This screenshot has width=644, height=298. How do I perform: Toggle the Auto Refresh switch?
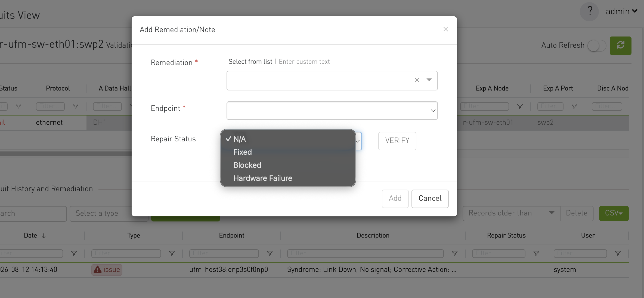point(597,45)
